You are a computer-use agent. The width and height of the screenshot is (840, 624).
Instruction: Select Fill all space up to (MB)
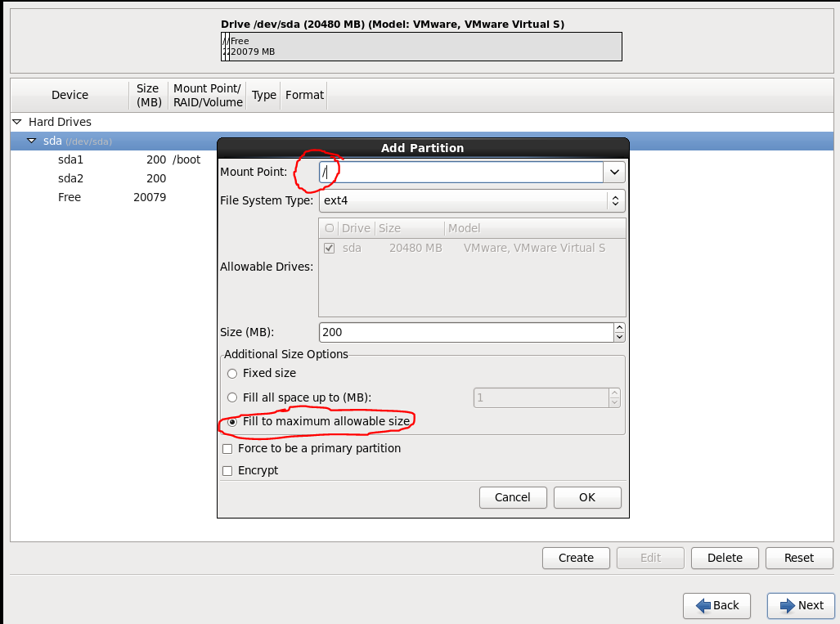coord(232,397)
